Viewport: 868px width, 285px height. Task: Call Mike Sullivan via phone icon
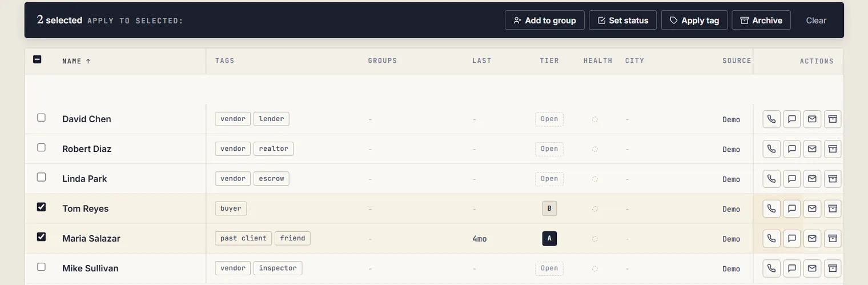(771, 268)
